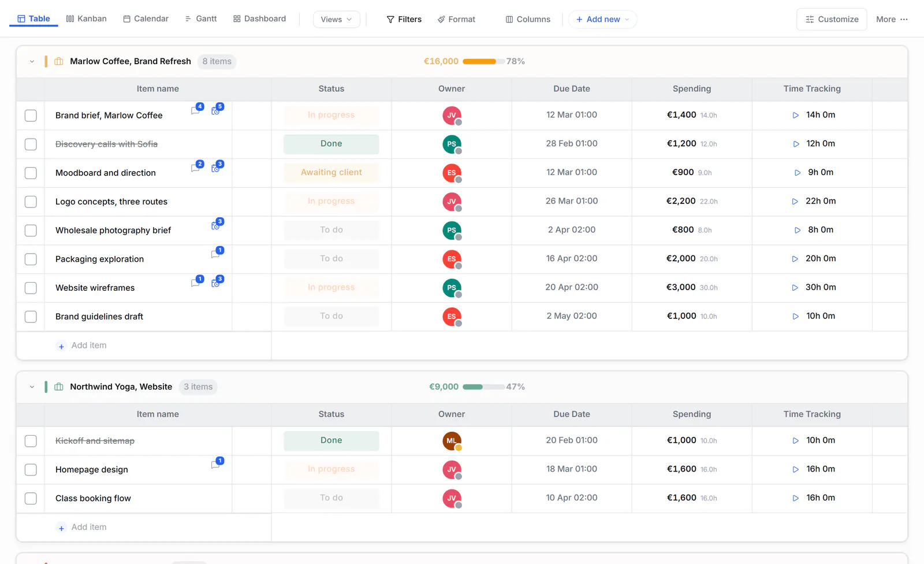Image resolution: width=924 pixels, height=564 pixels.
Task: Open comments on Brand brief, Marlow Coffee
Action: tap(196, 110)
